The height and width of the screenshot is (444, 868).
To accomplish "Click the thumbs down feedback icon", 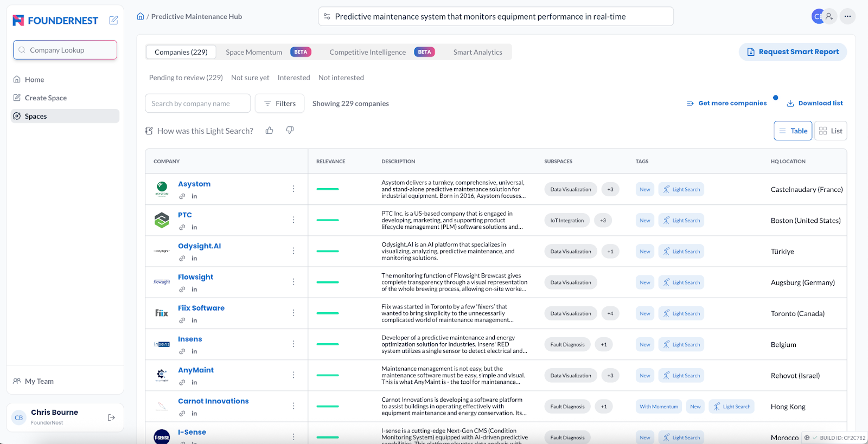I will tap(290, 131).
